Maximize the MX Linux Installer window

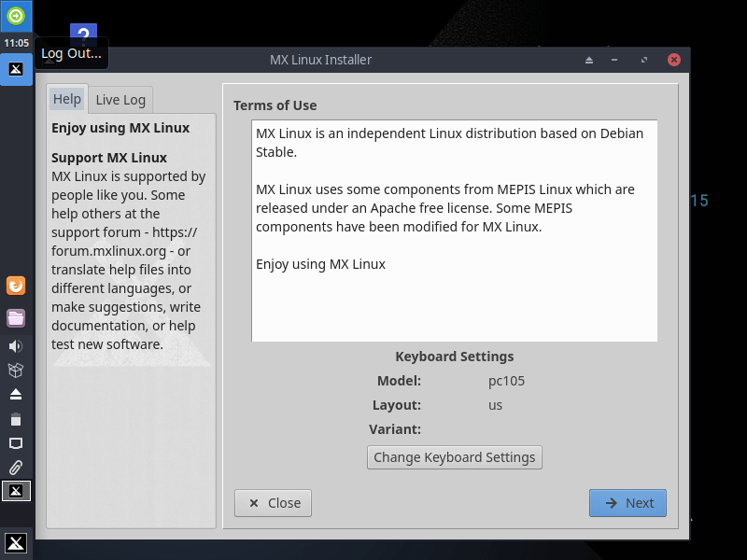[x=644, y=60]
